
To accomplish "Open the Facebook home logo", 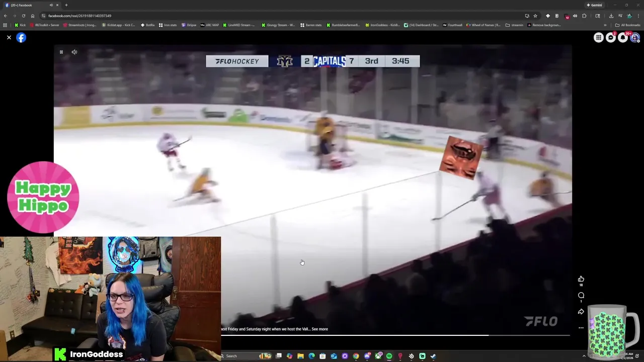I will coord(21,38).
